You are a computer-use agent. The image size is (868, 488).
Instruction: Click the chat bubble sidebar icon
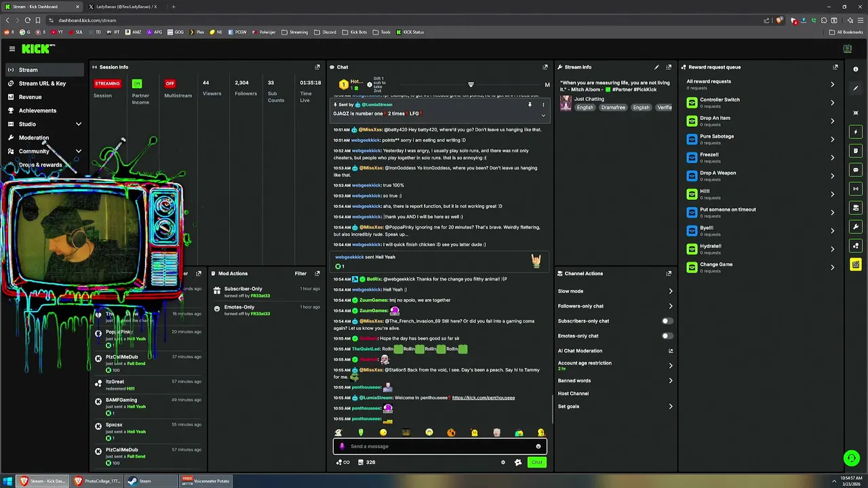(x=856, y=169)
